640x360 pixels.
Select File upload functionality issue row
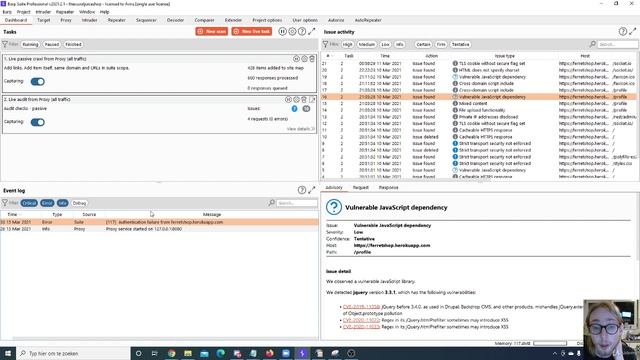[x=479, y=110]
